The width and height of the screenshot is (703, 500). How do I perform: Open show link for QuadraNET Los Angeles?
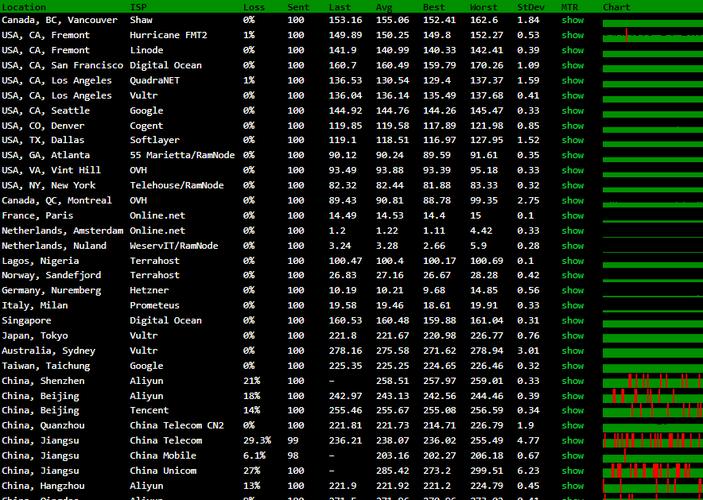573,80
